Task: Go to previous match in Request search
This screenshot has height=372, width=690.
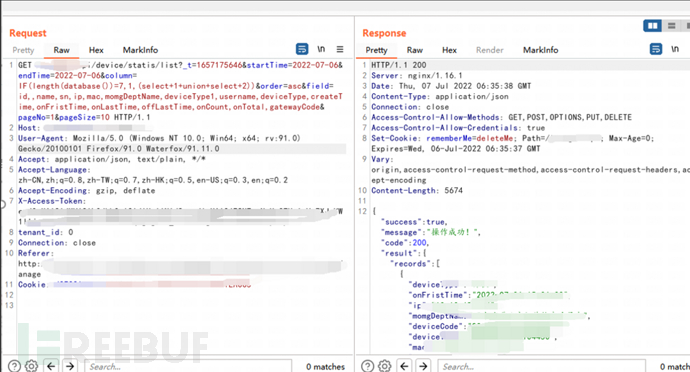Action: tap(51, 366)
